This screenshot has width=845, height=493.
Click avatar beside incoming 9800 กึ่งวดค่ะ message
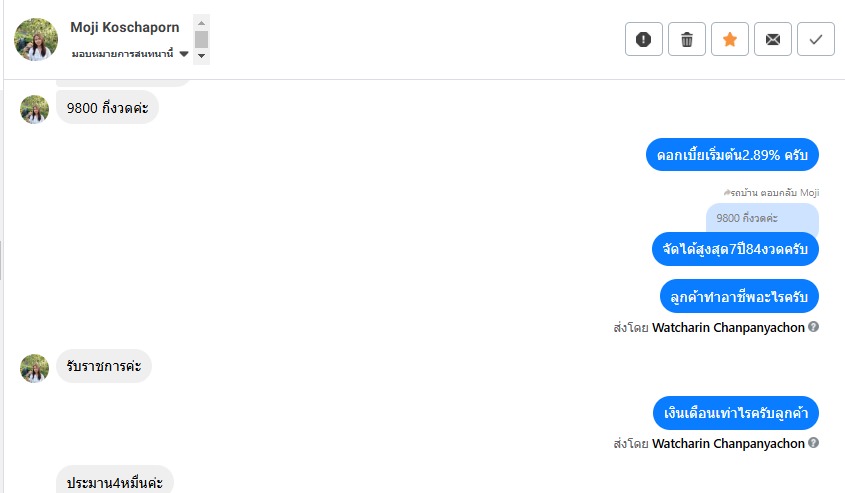click(35, 108)
